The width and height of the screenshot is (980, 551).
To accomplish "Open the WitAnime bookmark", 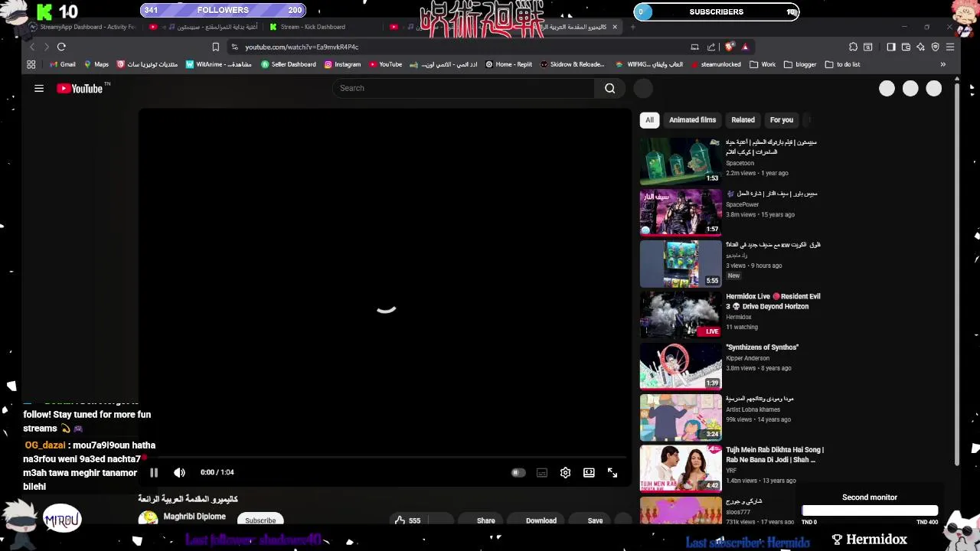I will 218,64.
